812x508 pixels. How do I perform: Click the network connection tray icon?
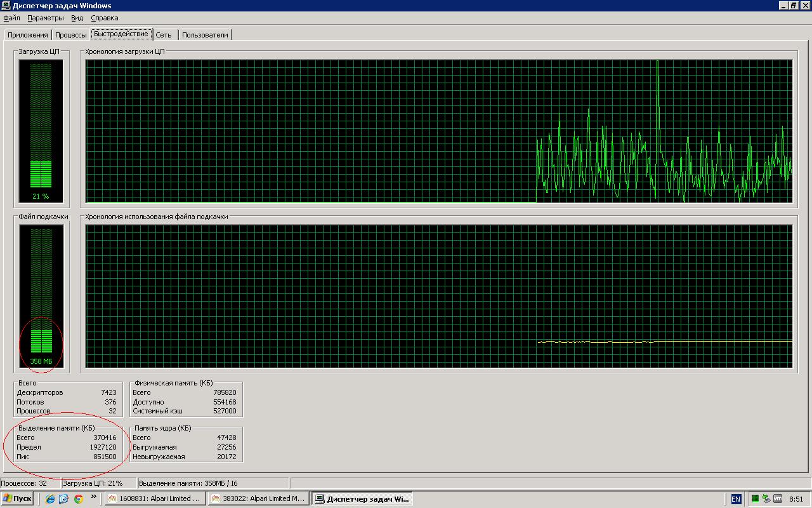point(766,499)
